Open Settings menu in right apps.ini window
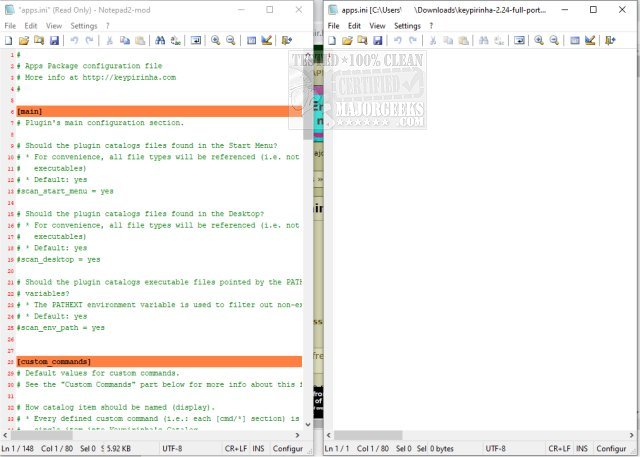Screen dimensions: 640x457 [x=407, y=26]
